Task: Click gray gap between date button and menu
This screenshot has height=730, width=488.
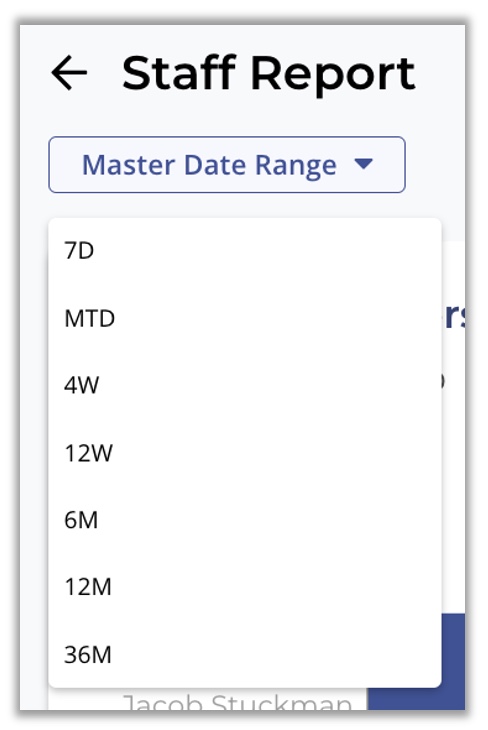Action: click(227, 205)
